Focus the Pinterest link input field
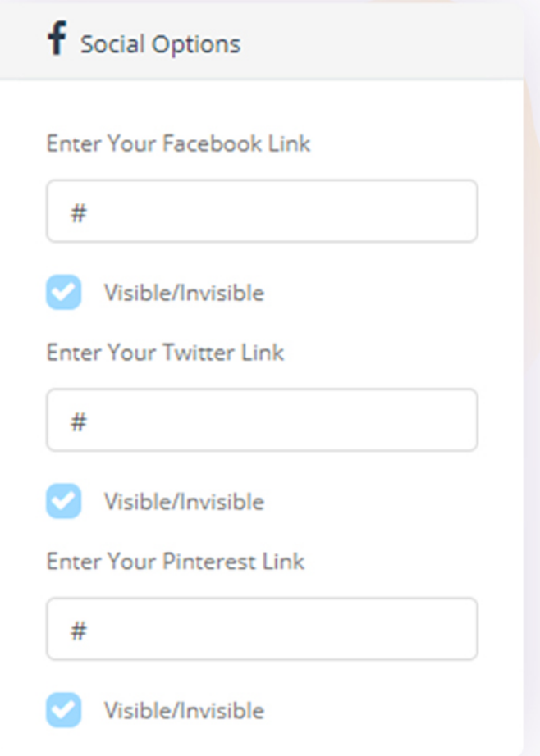This screenshot has width=540, height=756. (x=262, y=629)
